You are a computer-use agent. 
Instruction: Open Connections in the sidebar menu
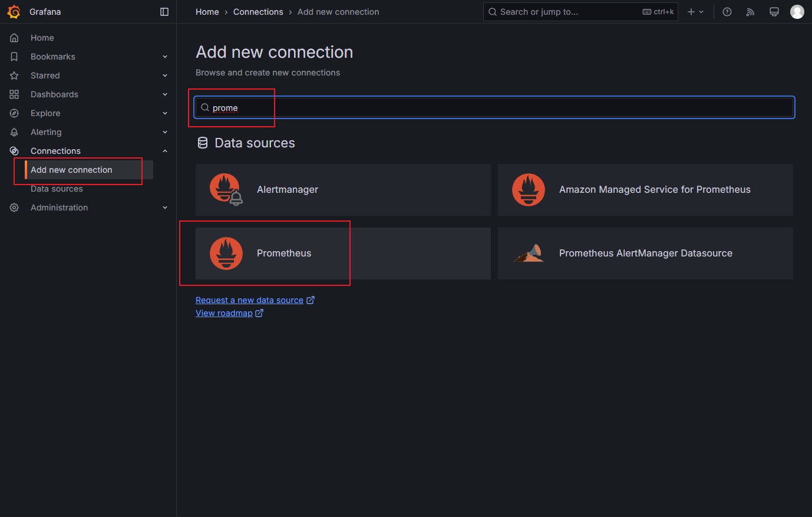[55, 151]
